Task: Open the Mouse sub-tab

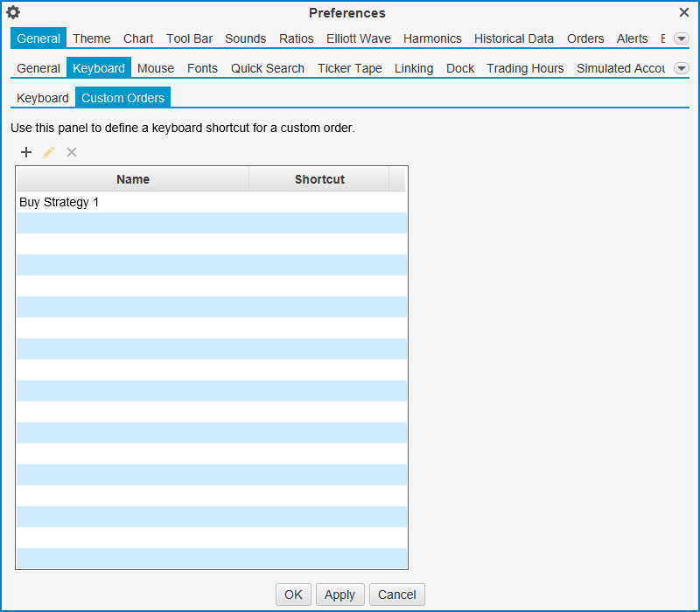Action: point(156,68)
